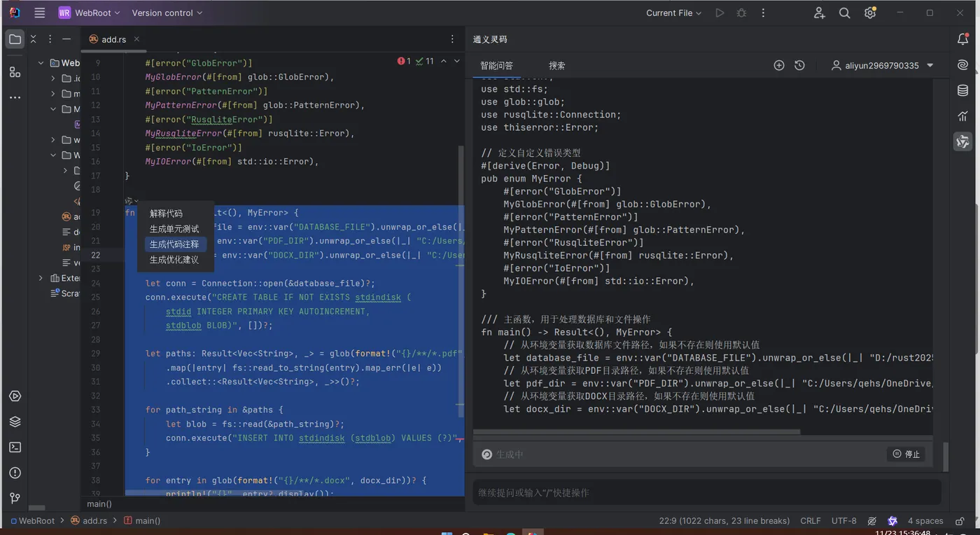Click the horizontal scrollbar in the chat code block
980x535 pixels.
[637, 432]
